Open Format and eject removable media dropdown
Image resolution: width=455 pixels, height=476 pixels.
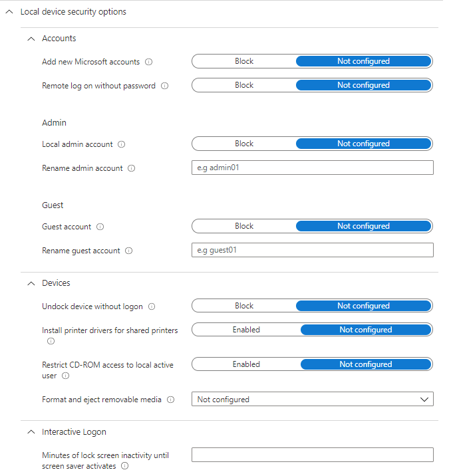312,400
